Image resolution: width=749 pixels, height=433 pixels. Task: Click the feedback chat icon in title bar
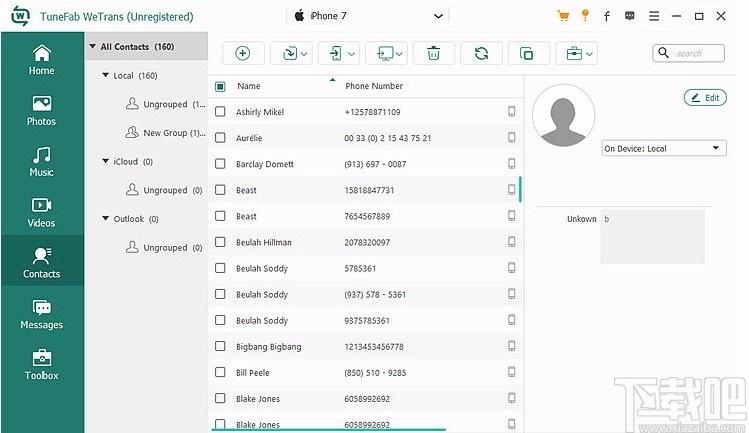click(630, 16)
